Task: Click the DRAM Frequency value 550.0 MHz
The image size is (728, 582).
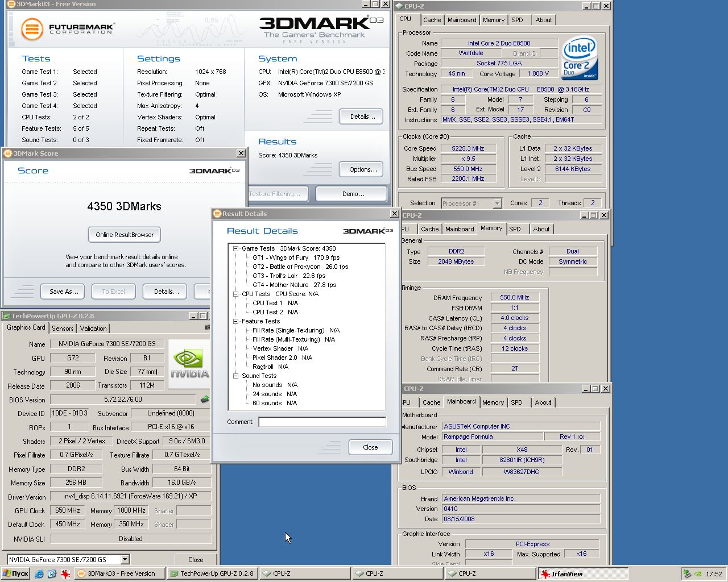Action: 515,297
